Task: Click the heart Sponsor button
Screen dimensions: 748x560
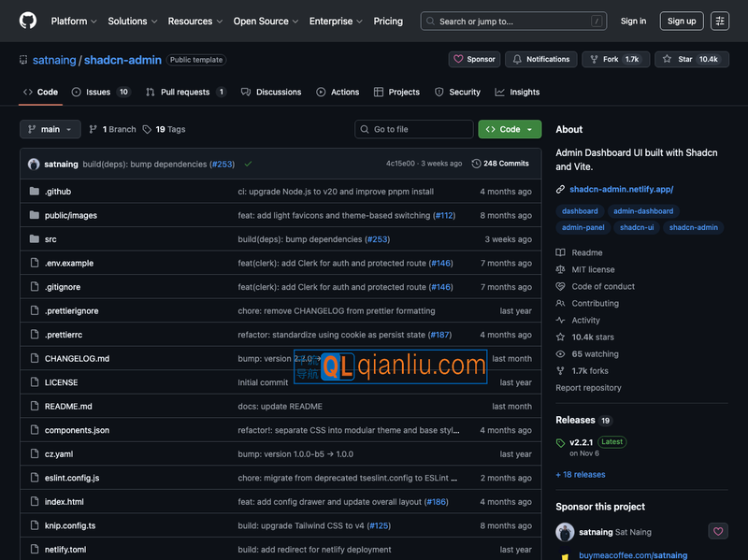Action: [x=474, y=59]
